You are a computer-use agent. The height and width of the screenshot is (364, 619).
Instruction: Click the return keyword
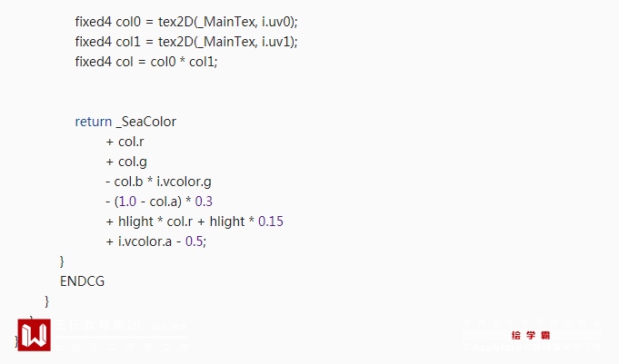[x=93, y=122]
